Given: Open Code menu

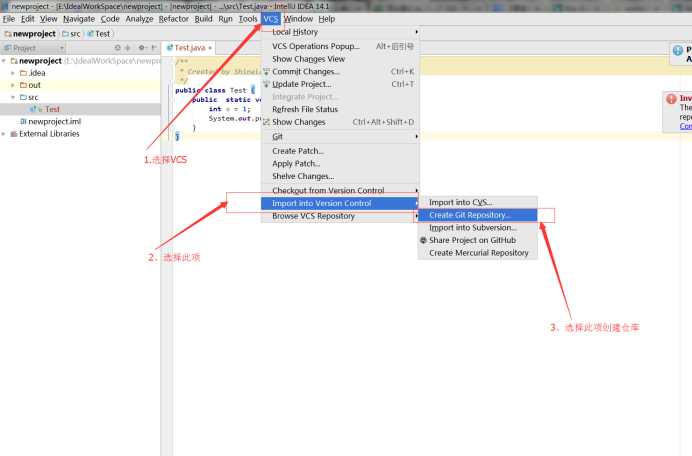Looking at the screenshot, I should click(110, 19).
